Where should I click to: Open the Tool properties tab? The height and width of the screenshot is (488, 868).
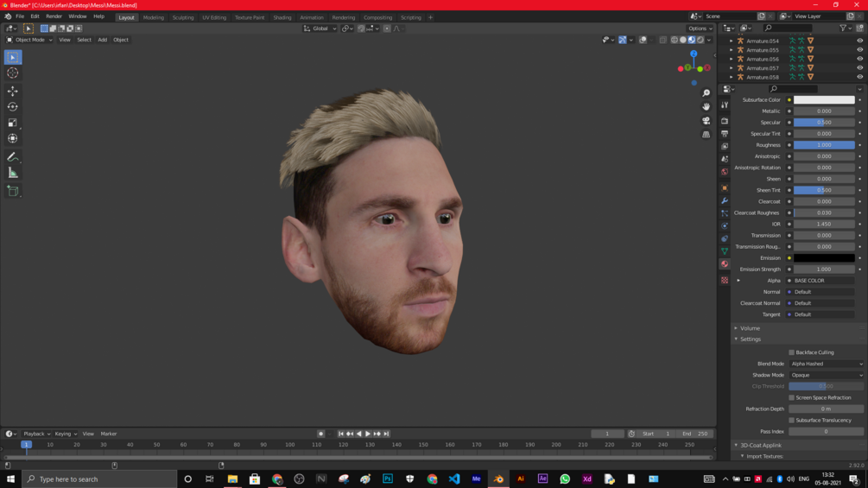coord(725,105)
